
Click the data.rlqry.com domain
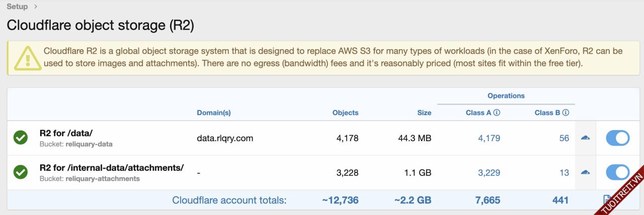(x=225, y=138)
